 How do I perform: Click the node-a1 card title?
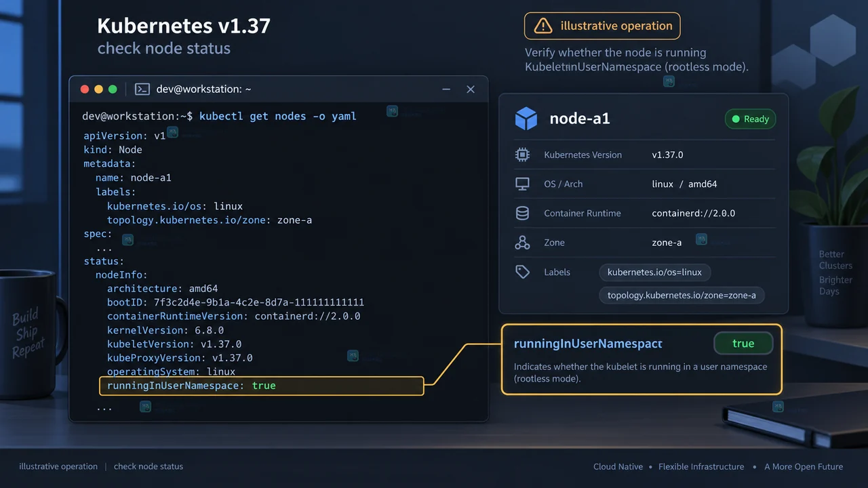(x=580, y=119)
